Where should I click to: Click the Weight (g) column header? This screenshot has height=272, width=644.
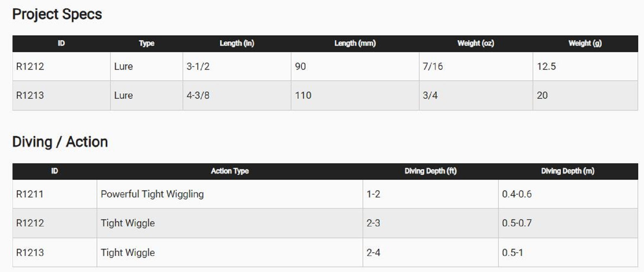585,43
